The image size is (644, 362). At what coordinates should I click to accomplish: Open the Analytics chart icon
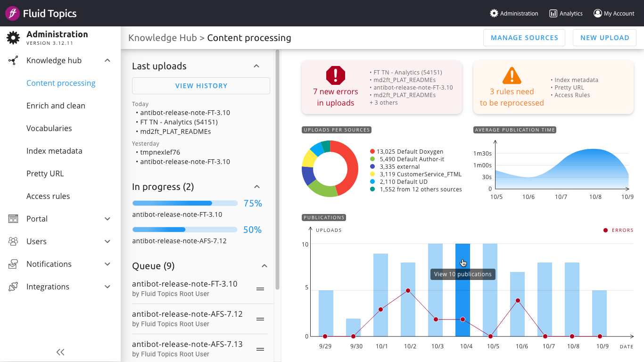(x=553, y=13)
